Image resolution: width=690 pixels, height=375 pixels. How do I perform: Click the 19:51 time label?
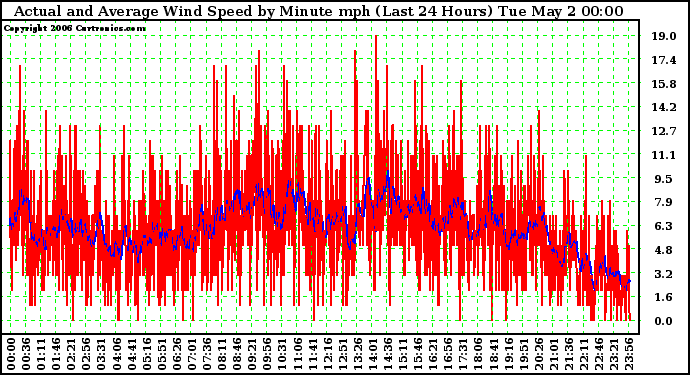tap(524, 354)
